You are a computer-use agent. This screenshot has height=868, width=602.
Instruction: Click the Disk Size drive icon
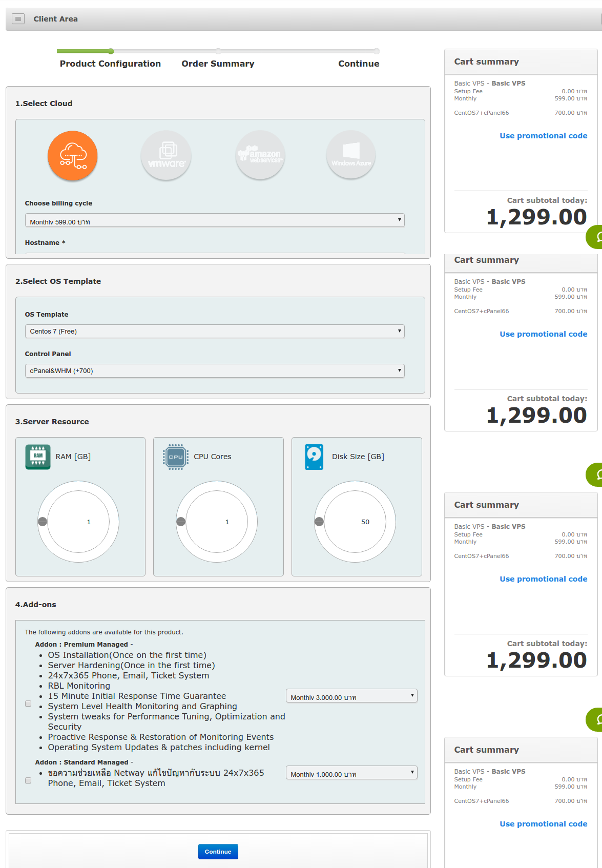tap(314, 457)
